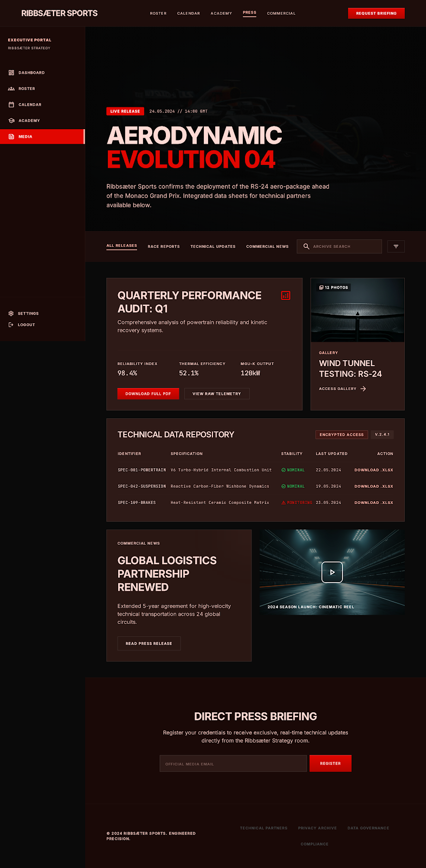The image size is (426, 868).
Task: Click the Settings gear icon
Action: click(x=11, y=314)
